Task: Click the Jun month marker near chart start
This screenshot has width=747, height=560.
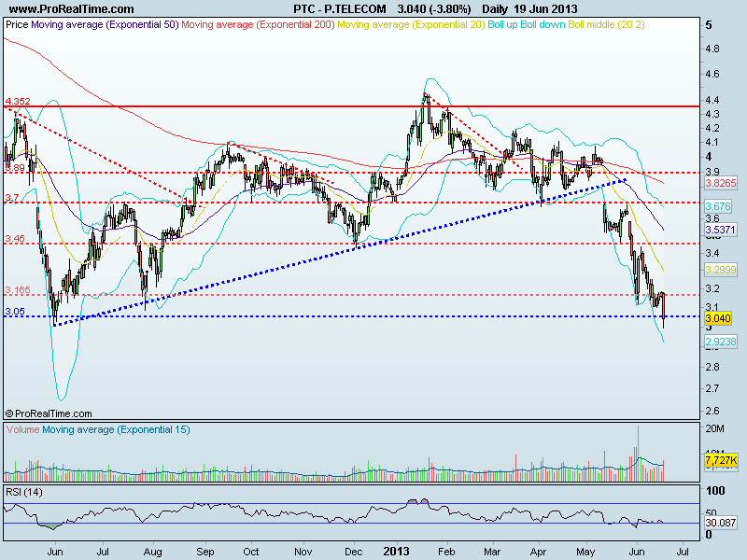Action: 55,552
